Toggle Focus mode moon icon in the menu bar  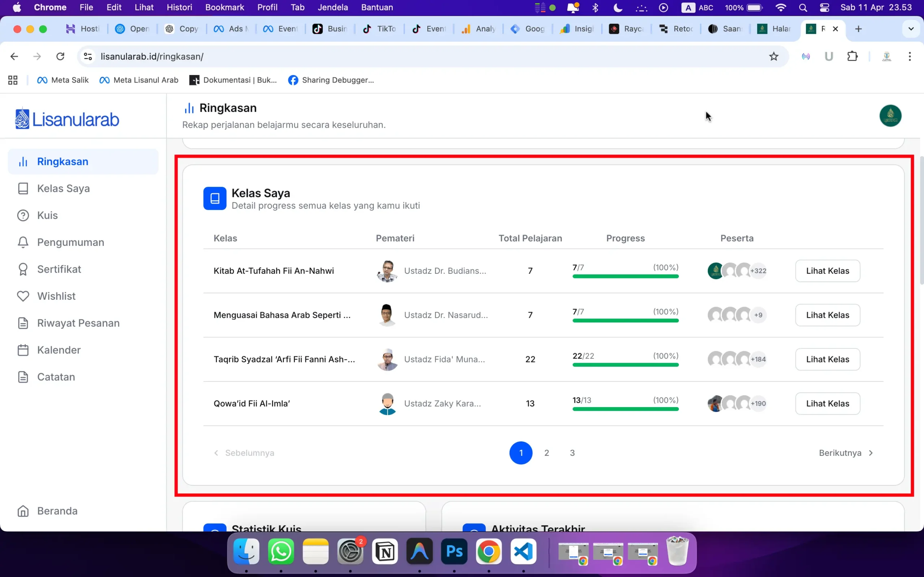(x=618, y=8)
